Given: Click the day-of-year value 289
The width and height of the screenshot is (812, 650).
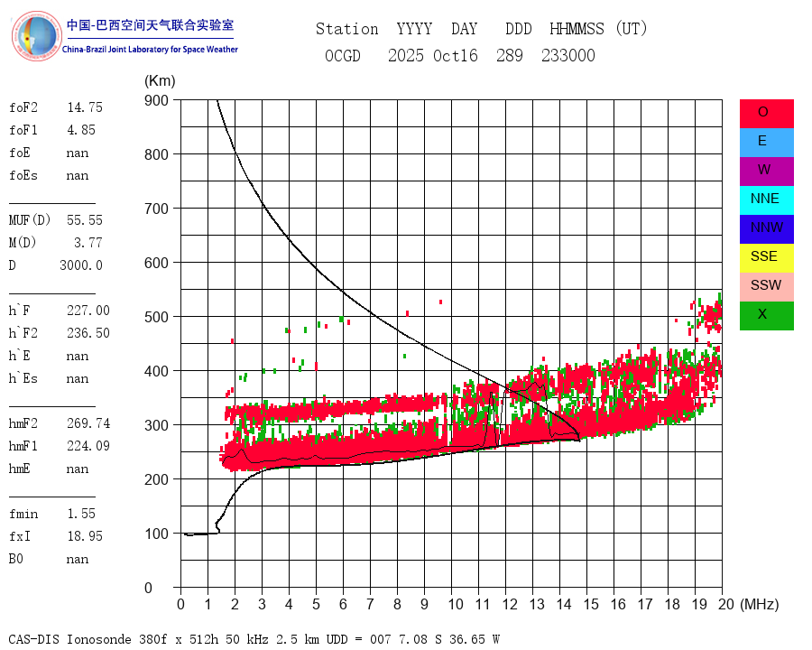Looking at the screenshot, I should point(510,55).
